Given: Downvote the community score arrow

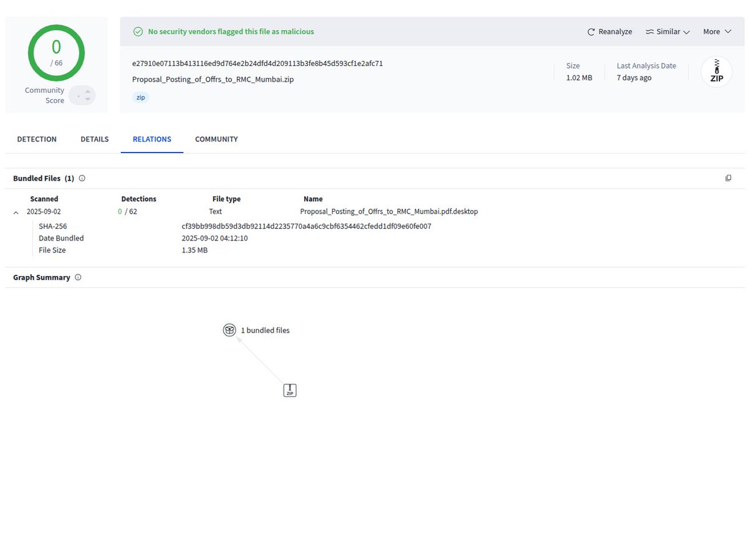Looking at the screenshot, I should tap(88, 100).
